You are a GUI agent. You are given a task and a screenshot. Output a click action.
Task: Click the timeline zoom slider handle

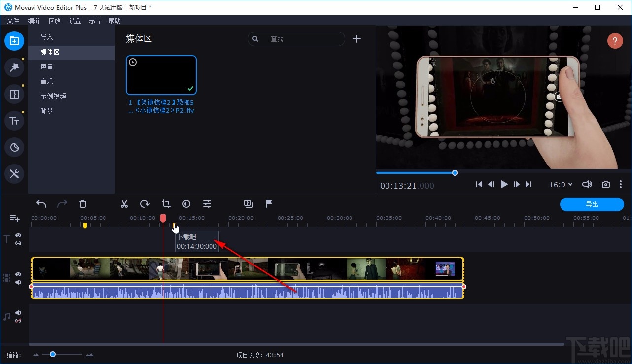(53, 354)
